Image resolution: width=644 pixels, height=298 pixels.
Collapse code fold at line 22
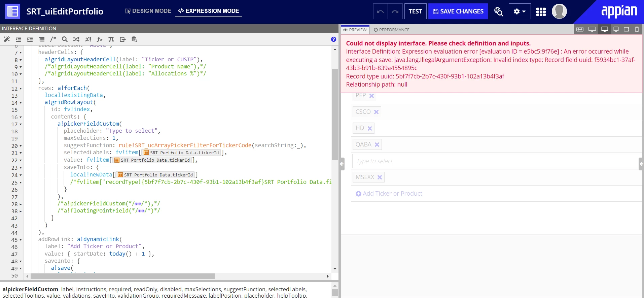21,161
